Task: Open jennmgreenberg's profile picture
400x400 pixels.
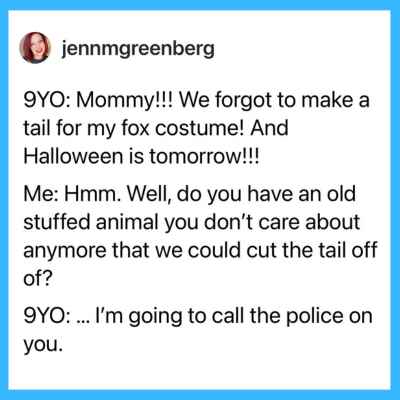Action: (x=35, y=48)
